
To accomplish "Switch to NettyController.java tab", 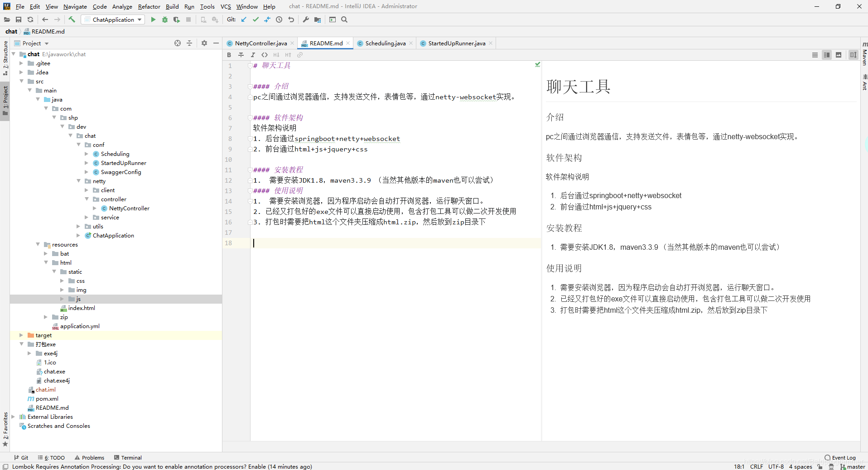I will (x=260, y=43).
